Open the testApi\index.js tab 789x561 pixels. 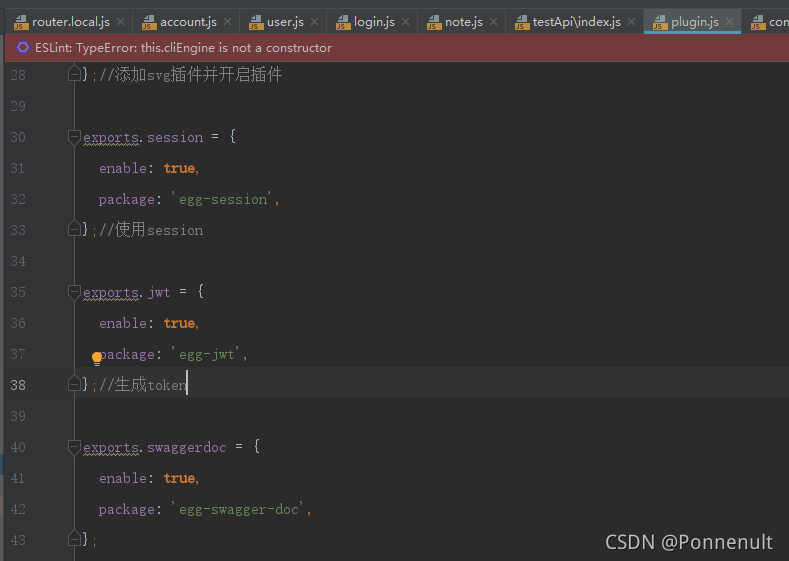(576, 22)
